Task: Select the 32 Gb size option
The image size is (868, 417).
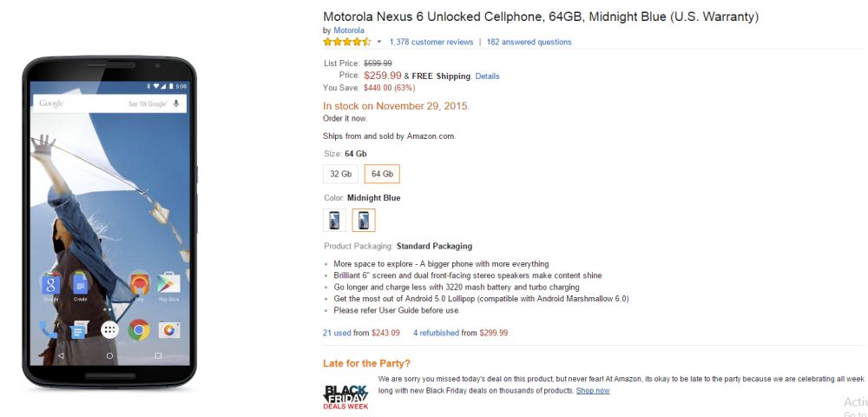Action: 340,174
